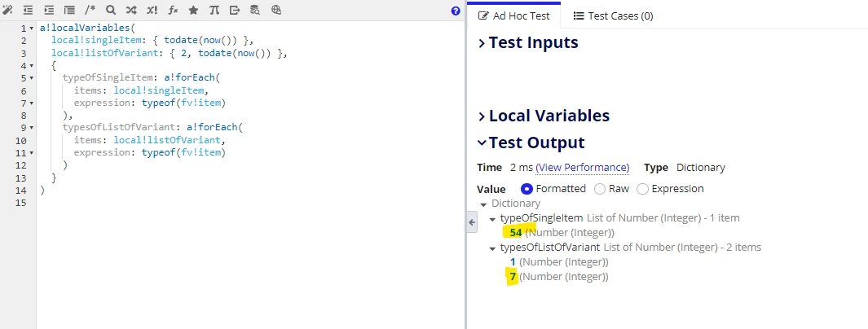868x329 pixels.
Task: Open the View Performance link
Action: coord(583,168)
